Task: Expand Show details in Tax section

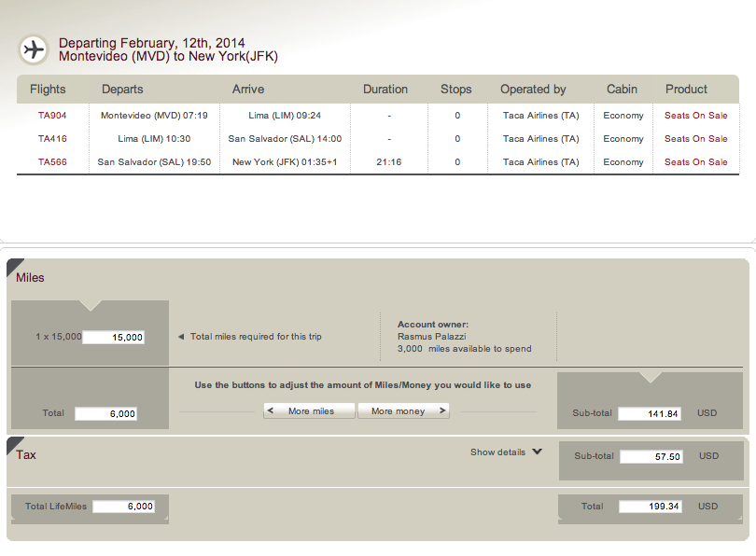Action: point(506,452)
